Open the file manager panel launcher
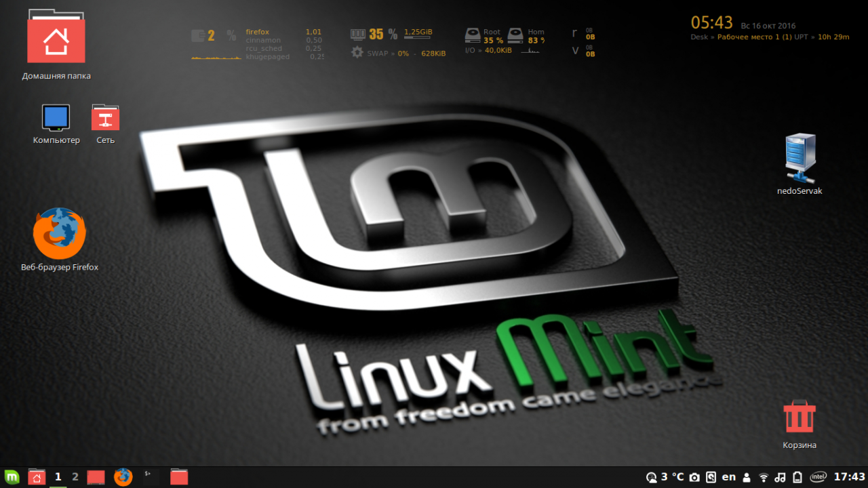This screenshot has height=488, width=868. click(179, 477)
